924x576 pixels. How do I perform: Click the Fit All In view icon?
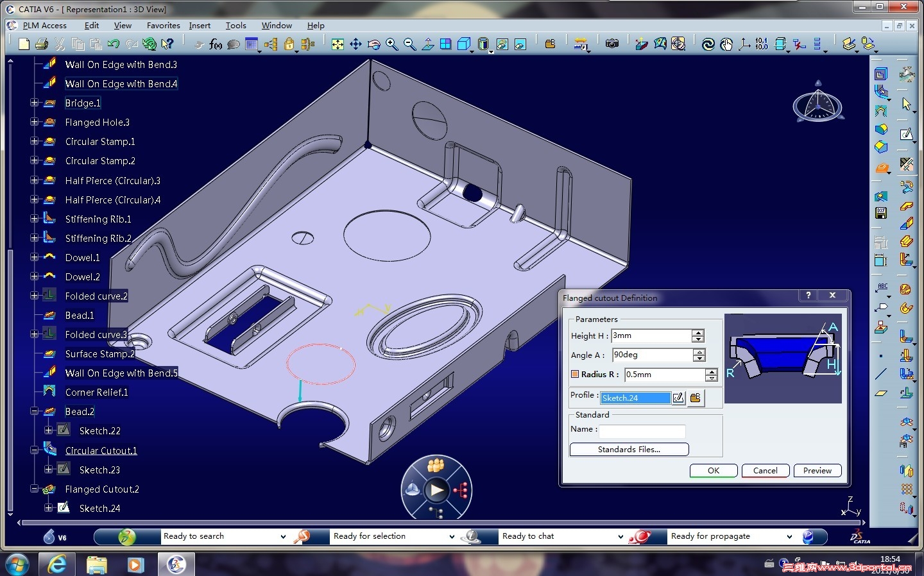click(x=338, y=44)
